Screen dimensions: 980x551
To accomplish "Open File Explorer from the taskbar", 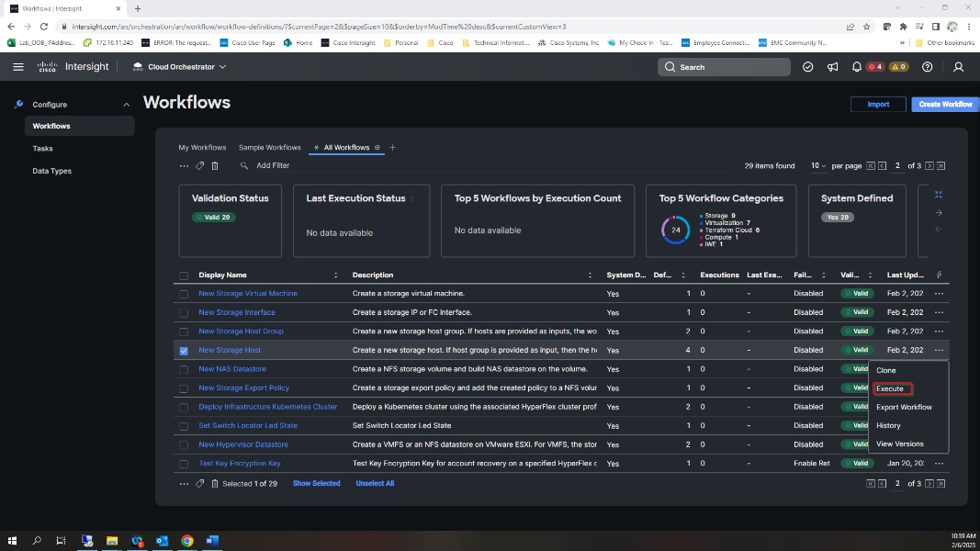I will point(112,540).
